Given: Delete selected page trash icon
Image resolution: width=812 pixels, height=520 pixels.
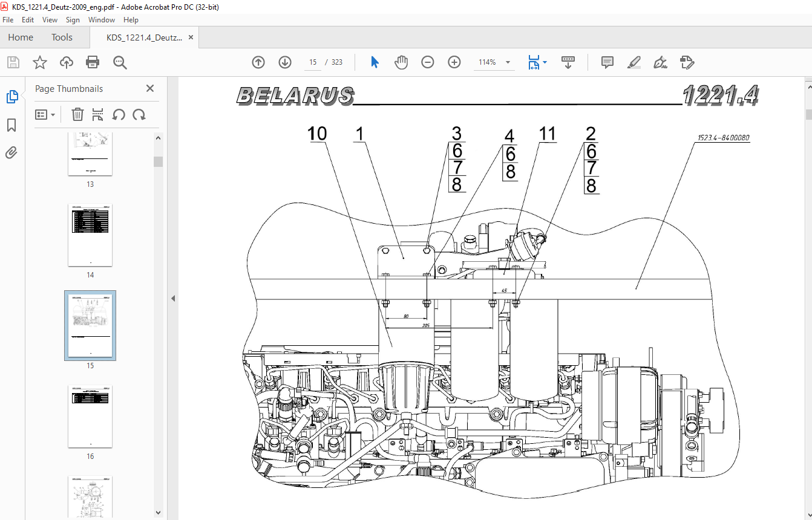Looking at the screenshot, I should coord(77,114).
